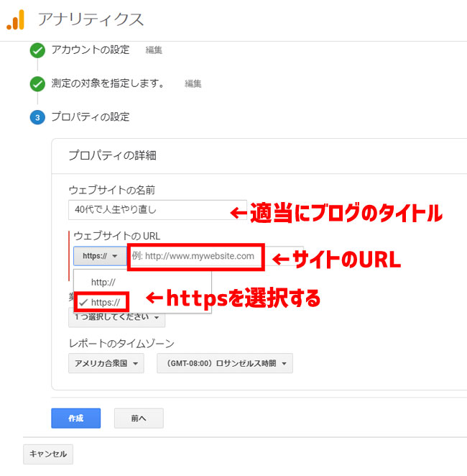
Task: Open the https:// protocol dropdown
Action: [x=99, y=256]
